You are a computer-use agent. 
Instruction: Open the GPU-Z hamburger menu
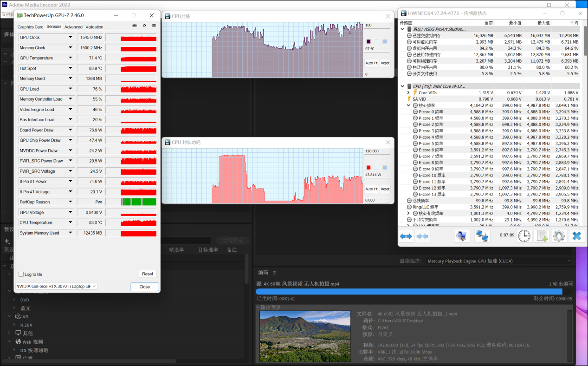(x=154, y=26)
